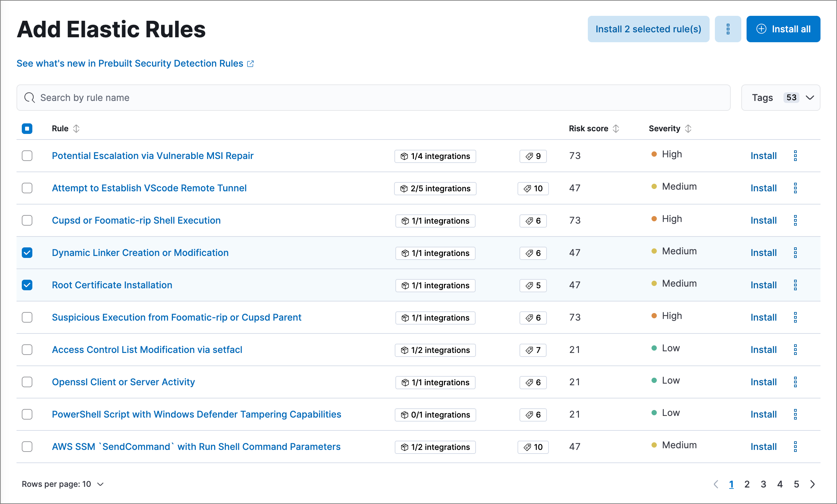Image resolution: width=837 pixels, height=504 pixels.
Task: Open the Attempt to Establish VScode Remote Tunnel rule
Action: click(149, 188)
